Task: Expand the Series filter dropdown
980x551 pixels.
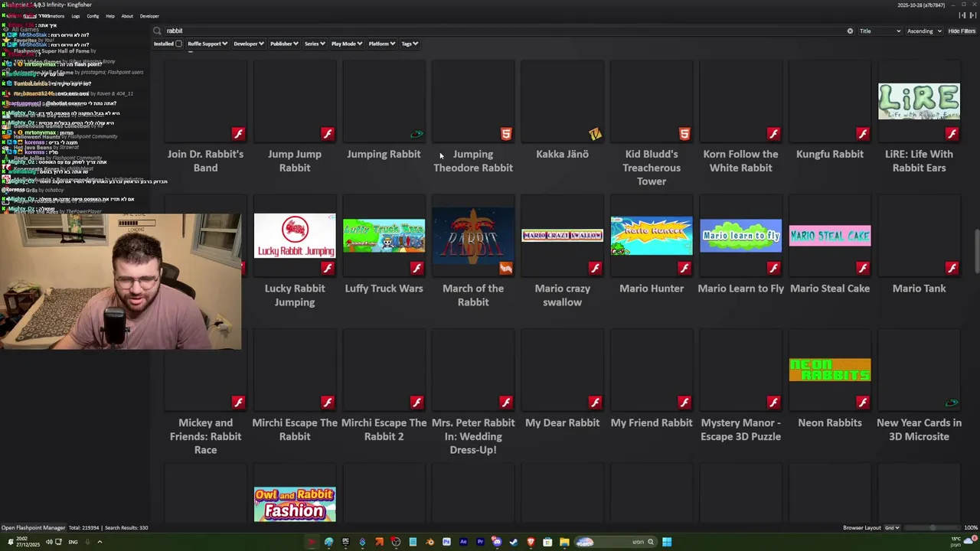Action: tap(315, 44)
